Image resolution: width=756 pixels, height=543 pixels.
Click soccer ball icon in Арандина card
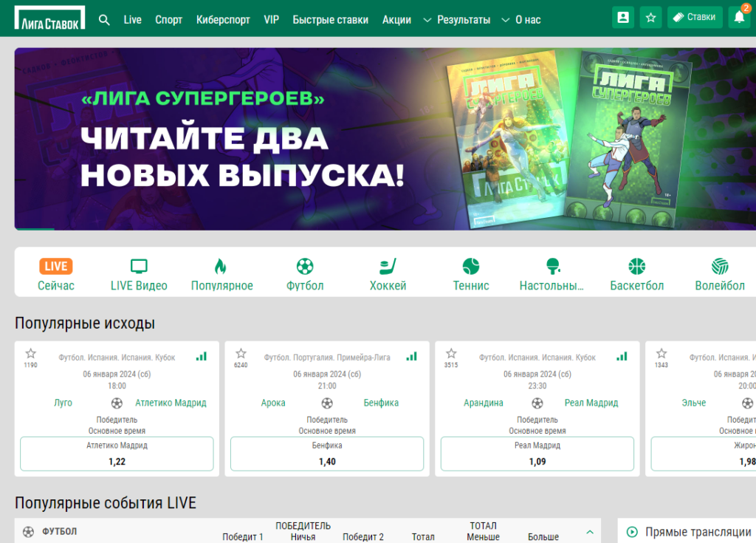click(x=537, y=403)
